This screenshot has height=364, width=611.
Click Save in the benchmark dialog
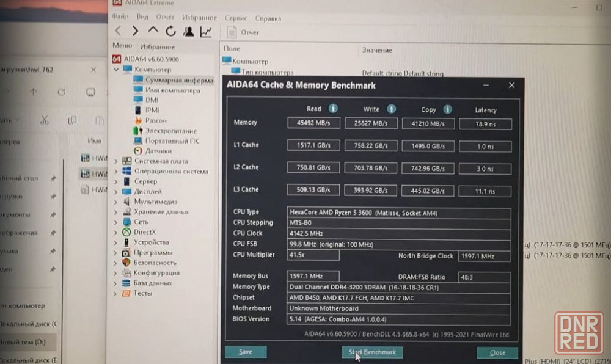pyautogui.click(x=246, y=352)
